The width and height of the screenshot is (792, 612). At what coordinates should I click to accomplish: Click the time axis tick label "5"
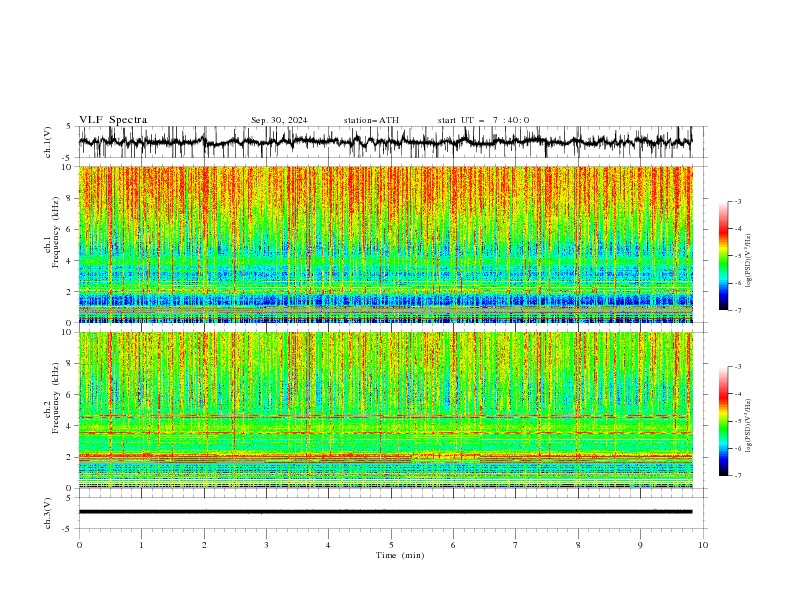pyautogui.click(x=391, y=545)
